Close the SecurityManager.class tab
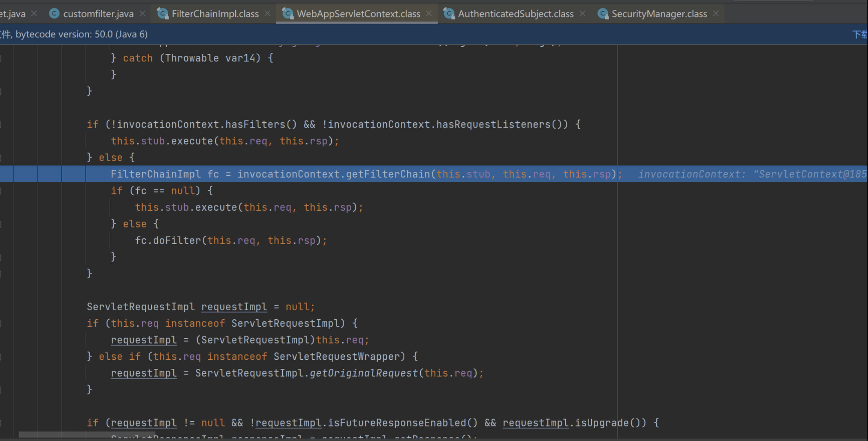This screenshot has width=868, height=441. 716,14
